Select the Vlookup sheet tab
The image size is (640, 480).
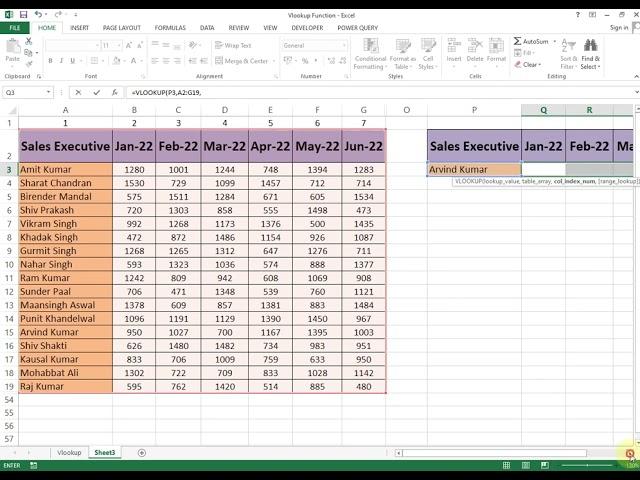coord(69,453)
